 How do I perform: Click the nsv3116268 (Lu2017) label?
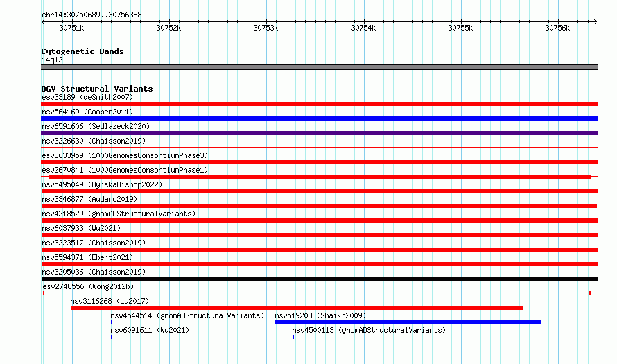[110, 301]
